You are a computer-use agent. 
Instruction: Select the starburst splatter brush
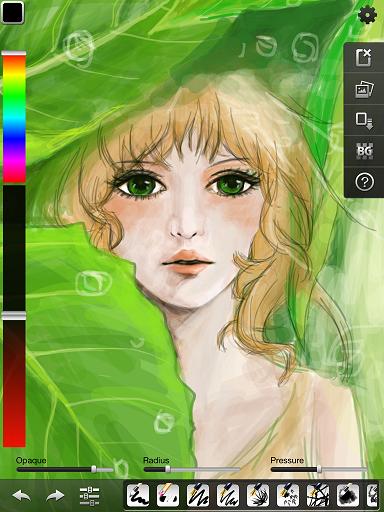coord(258,495)
